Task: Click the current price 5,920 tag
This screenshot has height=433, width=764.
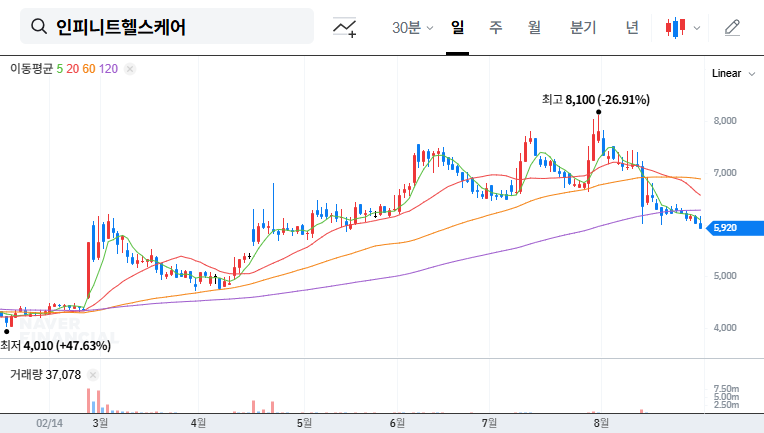Action: click(735, 227)
